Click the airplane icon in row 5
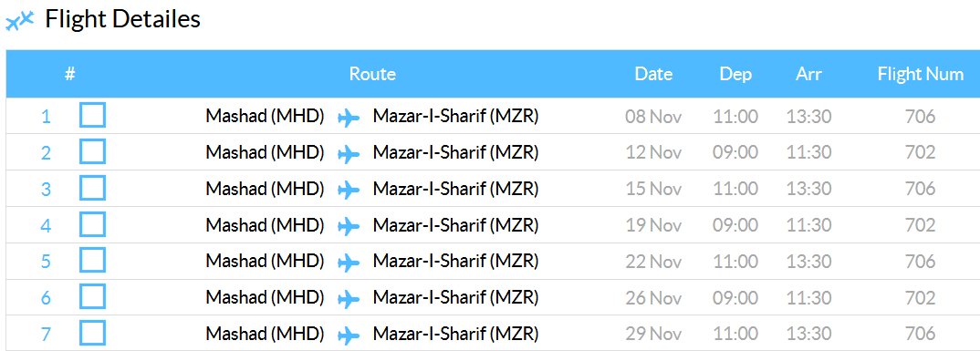The image size is (980, 351). (349, 263)
